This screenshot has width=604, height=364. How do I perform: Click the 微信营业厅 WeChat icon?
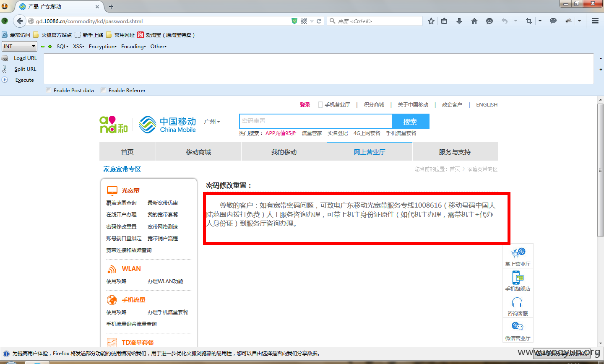518,326
